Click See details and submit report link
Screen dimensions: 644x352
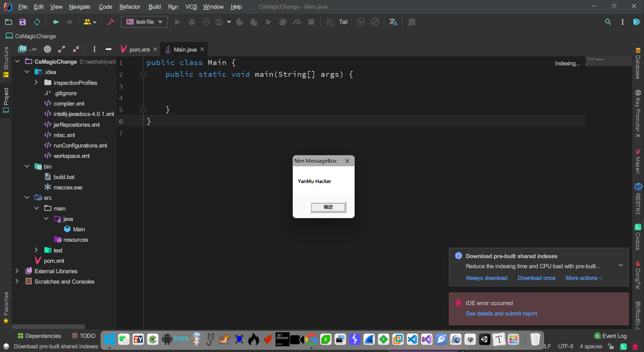pos(501,313)
